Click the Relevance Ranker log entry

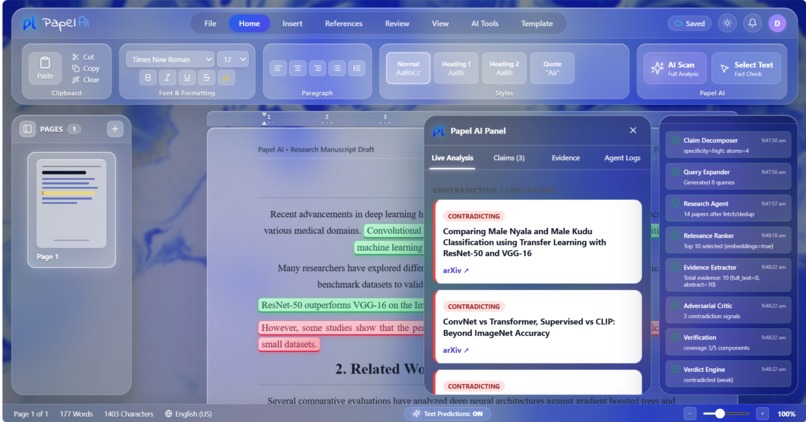(728, 241)
